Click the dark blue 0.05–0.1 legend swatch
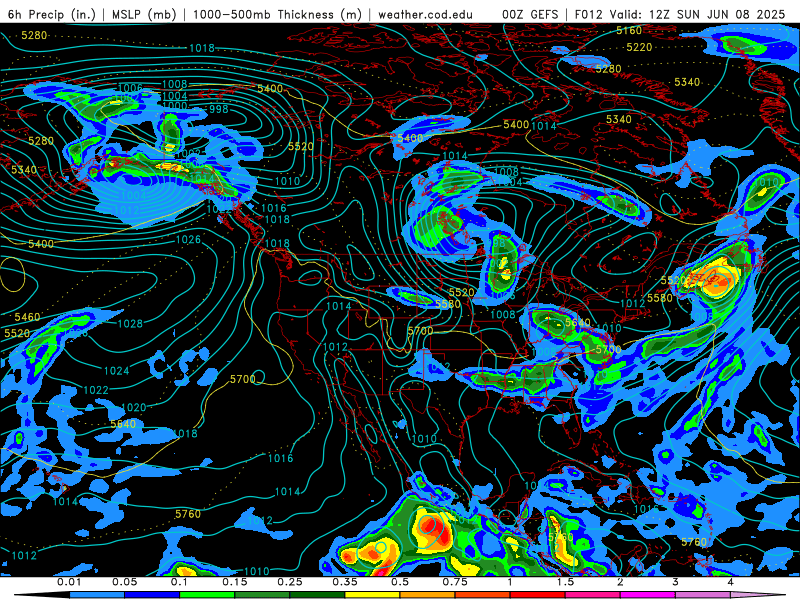 pyautogui.click(x=152, y=595)
